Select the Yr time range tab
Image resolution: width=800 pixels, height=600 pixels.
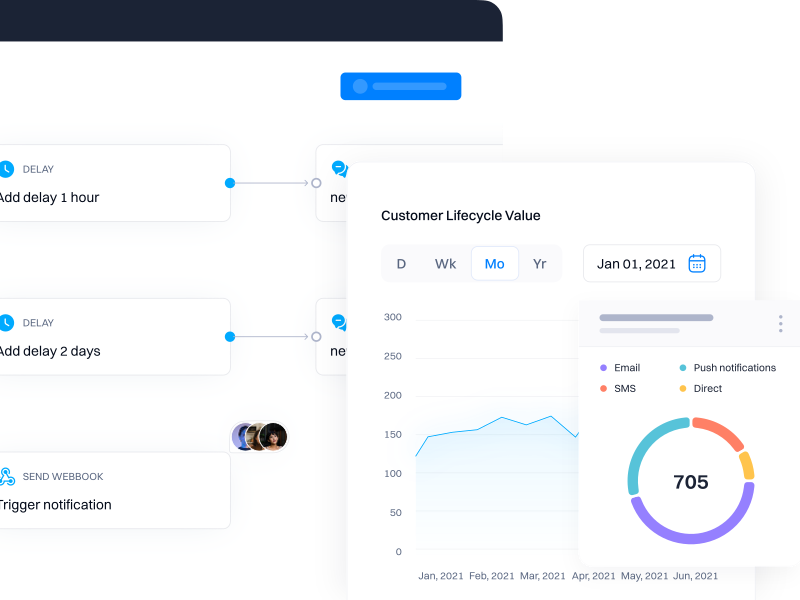coord(540,264)
